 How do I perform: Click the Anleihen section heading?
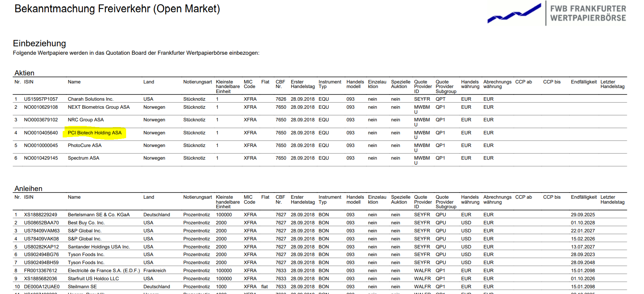[x=28, y=188]
